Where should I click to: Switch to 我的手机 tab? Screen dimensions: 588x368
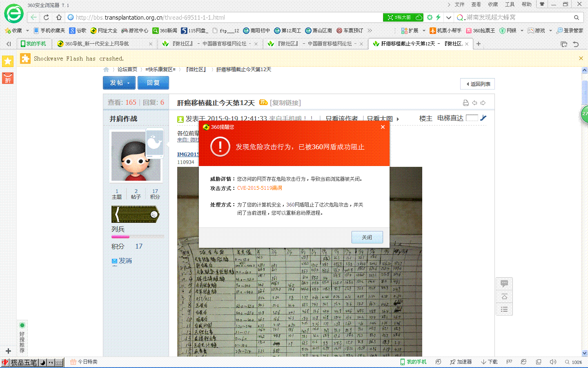point(33,44)
